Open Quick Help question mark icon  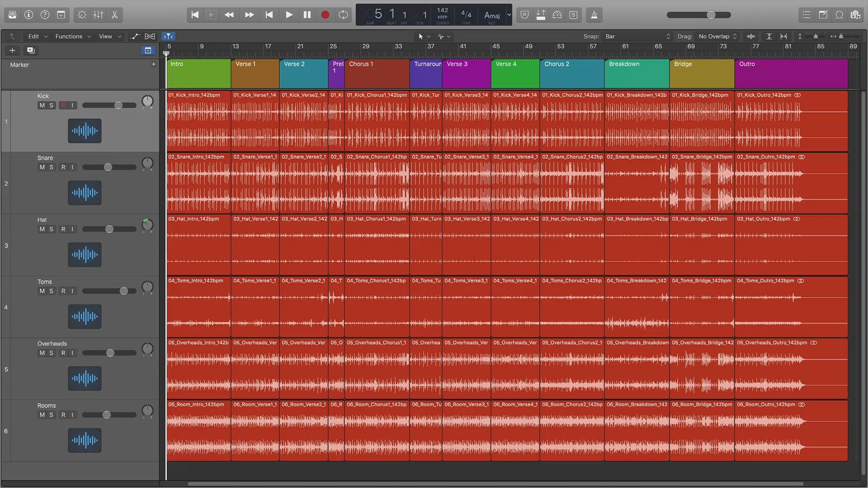coord(45,15)
